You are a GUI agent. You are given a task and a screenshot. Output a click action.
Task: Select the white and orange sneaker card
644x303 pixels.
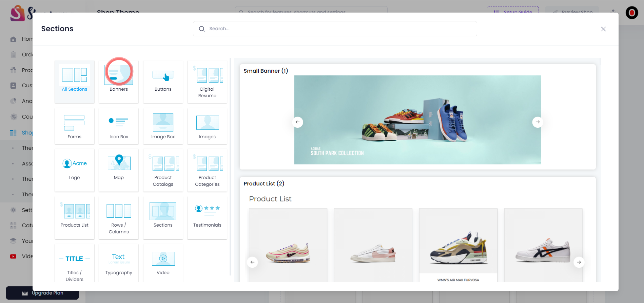click(543, 245)
